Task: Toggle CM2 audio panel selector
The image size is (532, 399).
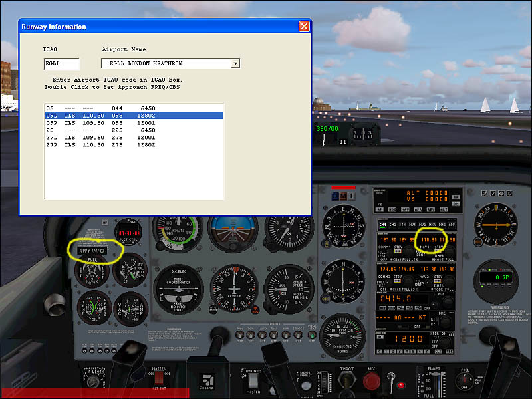Action: point(393,225)
